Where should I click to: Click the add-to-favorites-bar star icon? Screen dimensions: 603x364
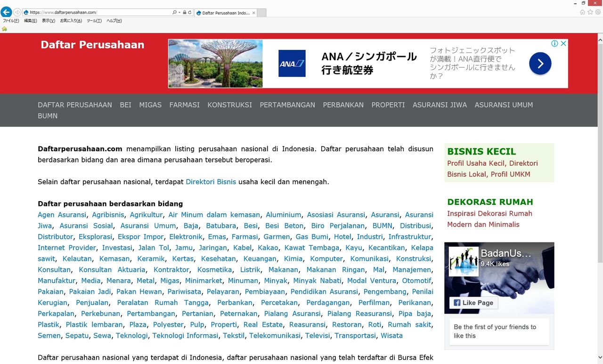click(x=4, y=29)
